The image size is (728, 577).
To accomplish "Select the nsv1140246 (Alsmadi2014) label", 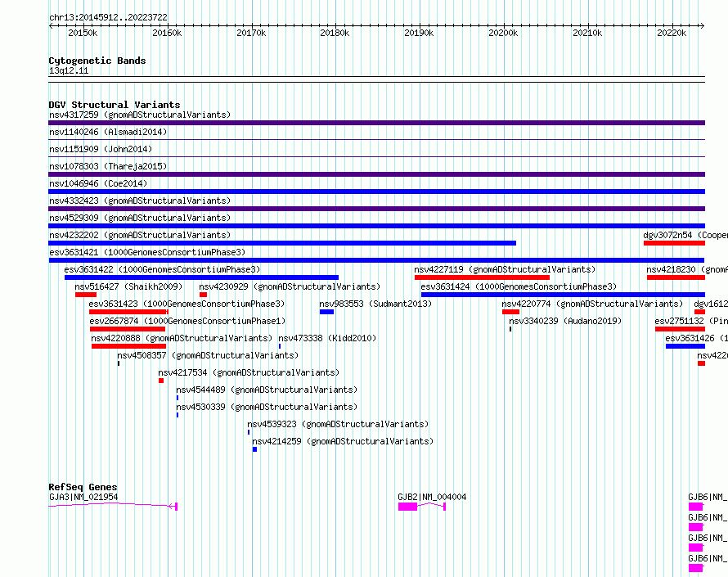I will pos(108,132).
